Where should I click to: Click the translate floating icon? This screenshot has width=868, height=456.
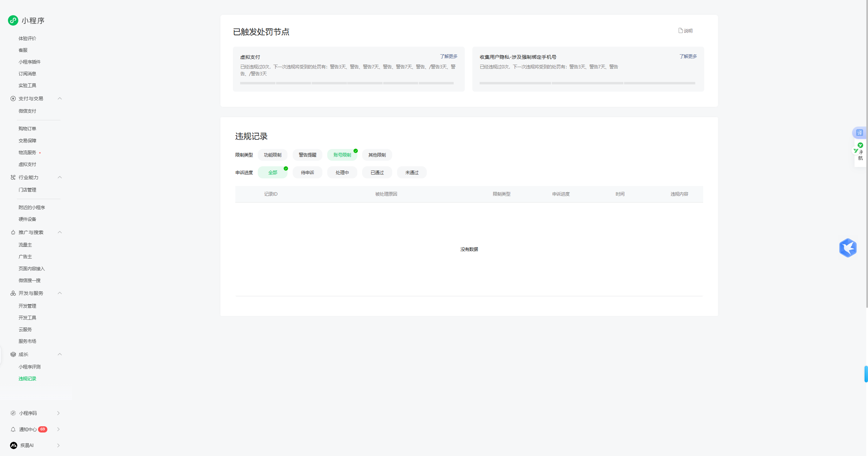click(x=859, y=133)
